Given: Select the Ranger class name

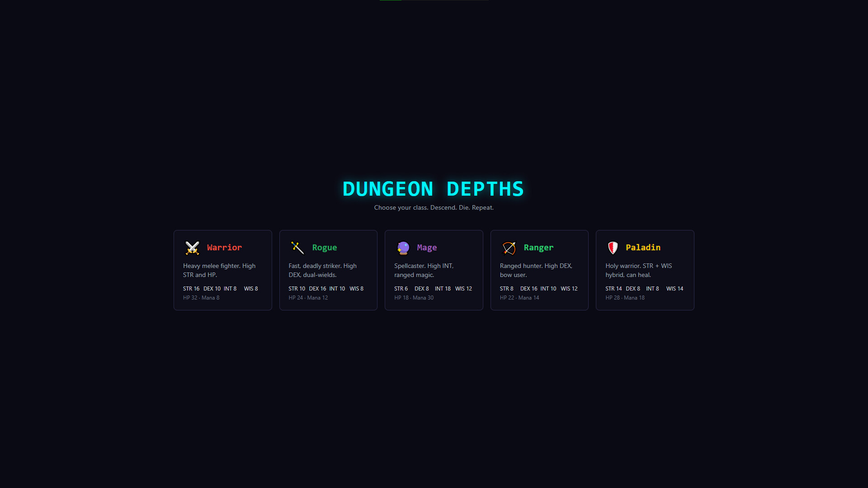Looking at the screenshot, I should coord(538,248).
